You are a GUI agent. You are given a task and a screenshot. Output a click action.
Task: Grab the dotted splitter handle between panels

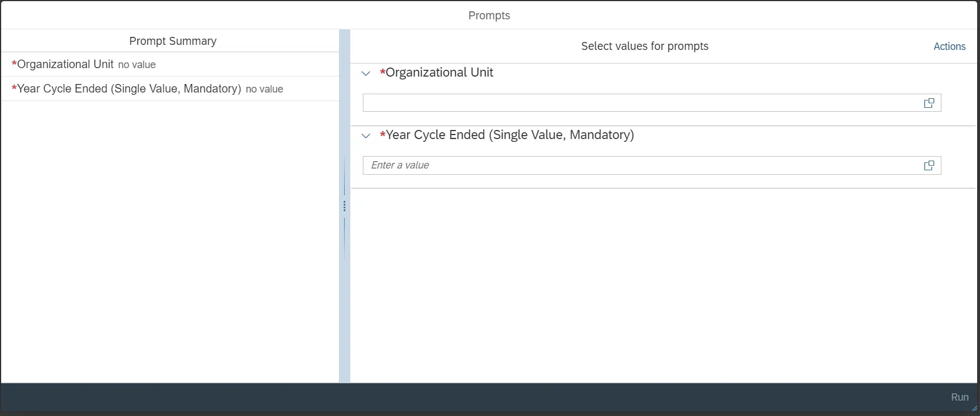344,206
